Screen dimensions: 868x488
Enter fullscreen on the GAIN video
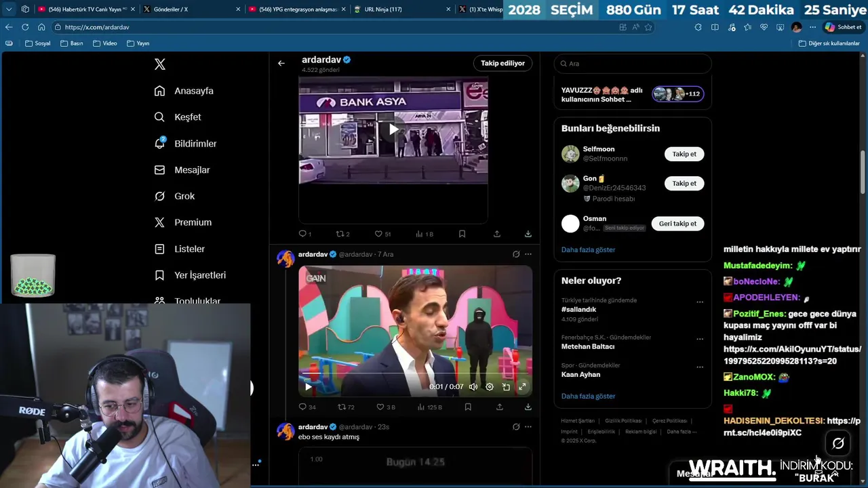click(x=522, y=387)
